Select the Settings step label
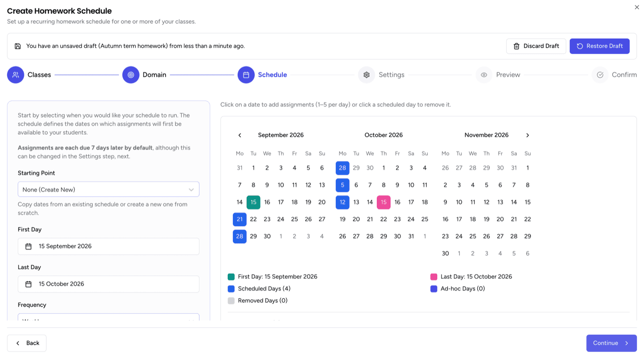 pos(392,75)
